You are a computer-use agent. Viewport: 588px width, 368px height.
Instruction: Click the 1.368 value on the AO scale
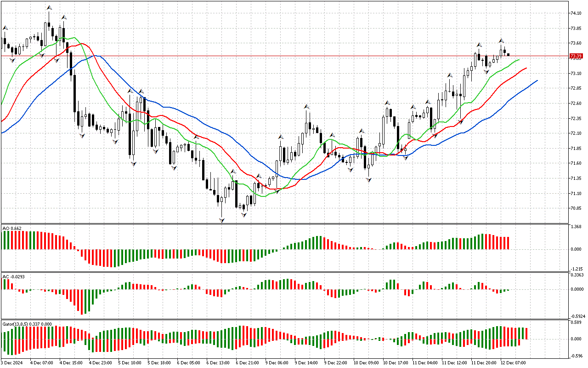point(576,227)
